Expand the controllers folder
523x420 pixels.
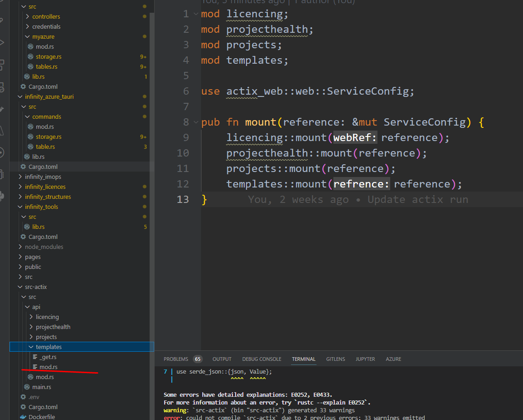coord(28,16)
